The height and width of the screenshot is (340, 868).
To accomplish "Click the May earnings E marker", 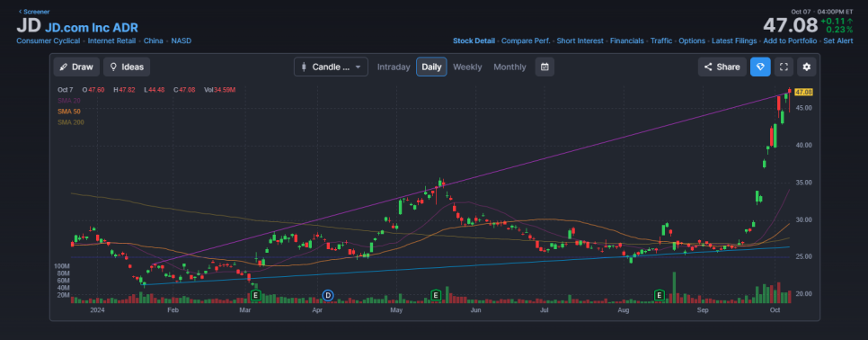I will 436,295.
